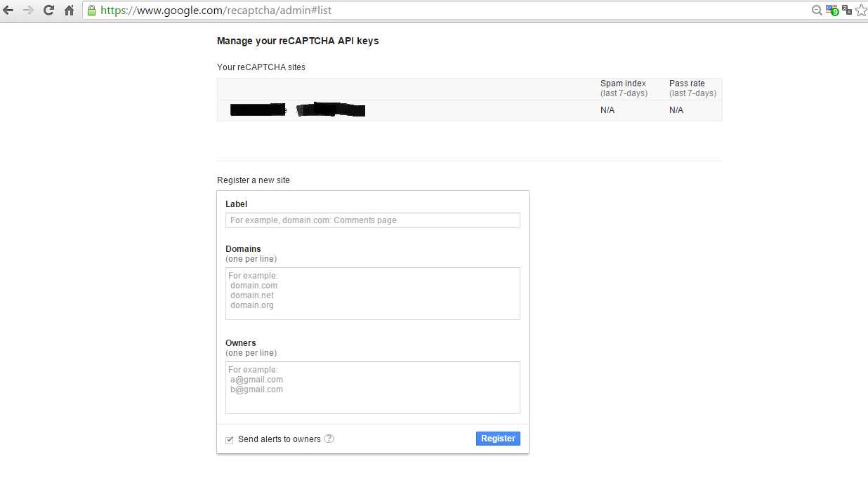This screenshot has width=868, height=480.
Task: Open the redacted site row in the list
Action: 469,110
